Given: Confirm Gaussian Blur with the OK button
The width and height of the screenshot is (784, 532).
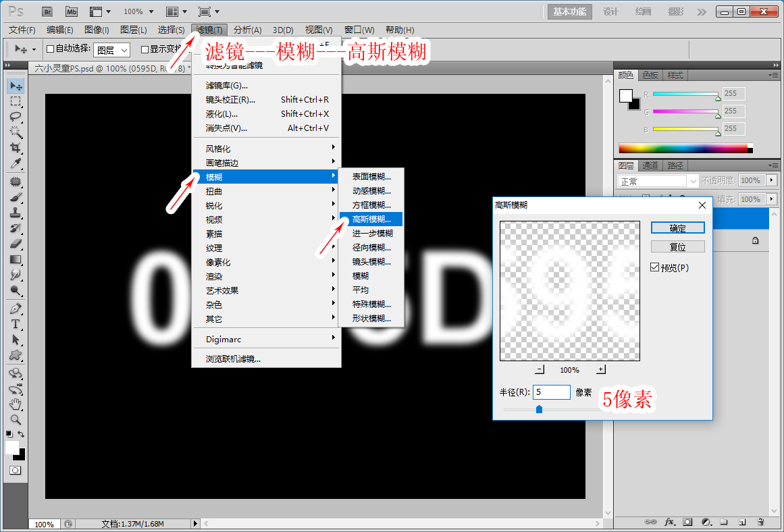Looking at the screenshot, I should click(677, 228).
